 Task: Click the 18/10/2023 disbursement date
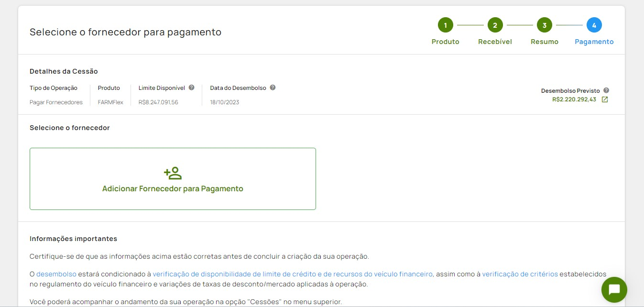pos(224,102)
